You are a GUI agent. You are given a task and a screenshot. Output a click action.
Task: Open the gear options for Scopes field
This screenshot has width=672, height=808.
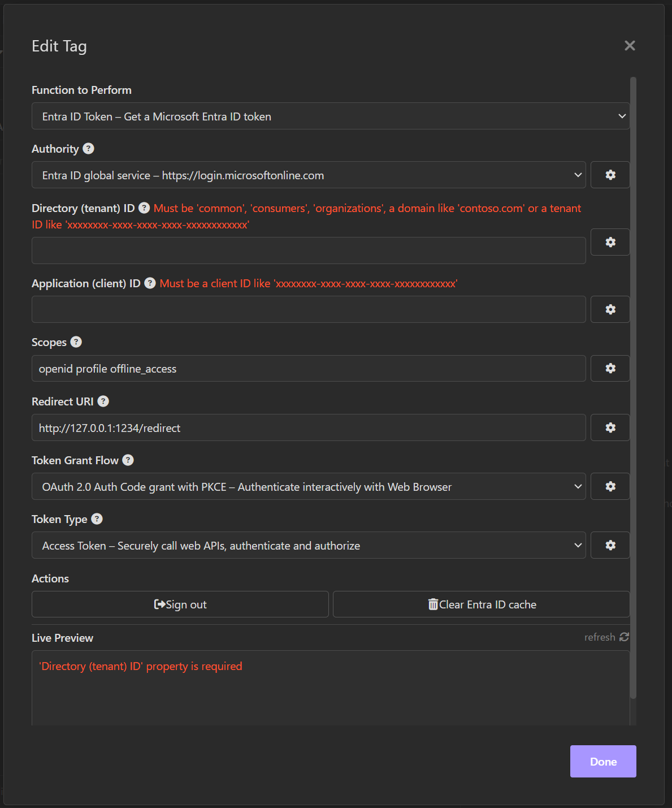pos(610,368)
